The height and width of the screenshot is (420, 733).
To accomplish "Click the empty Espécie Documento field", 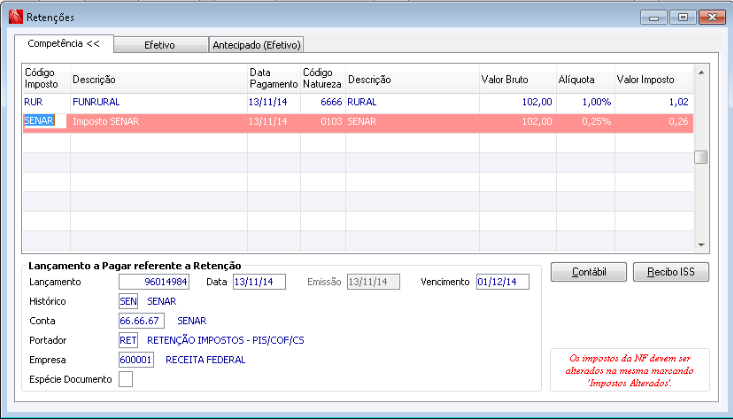I will point(126,379).
